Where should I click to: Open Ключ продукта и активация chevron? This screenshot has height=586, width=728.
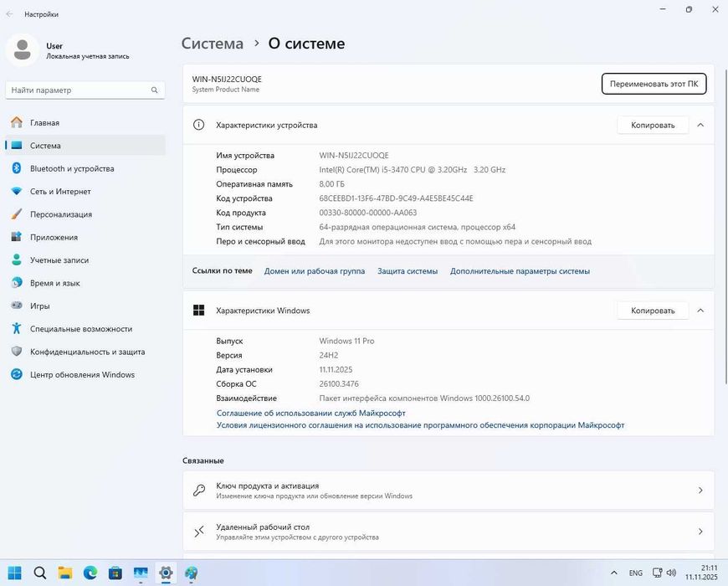700,491
